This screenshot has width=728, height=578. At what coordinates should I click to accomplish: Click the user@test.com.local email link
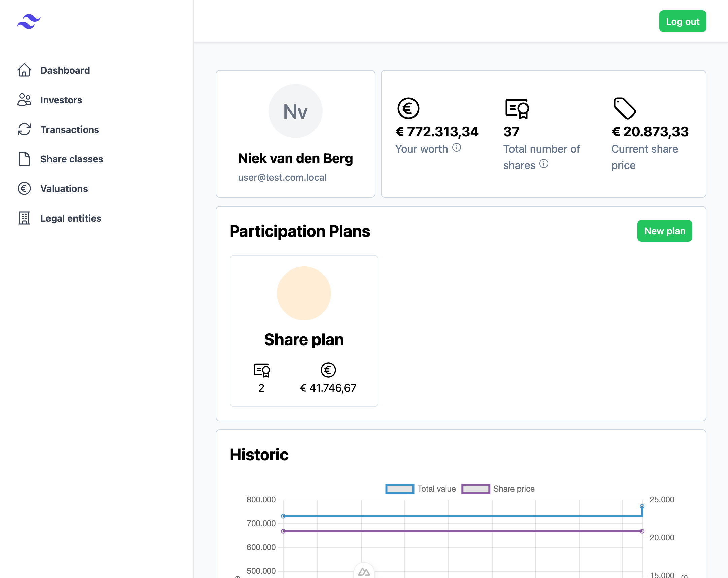[x=282, y=178]
